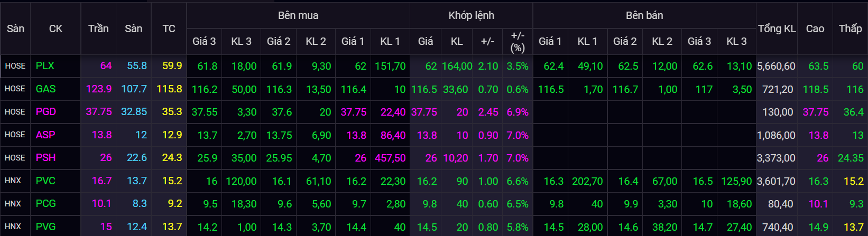Click GAS ceiling price 123.9

click(99, 89)
